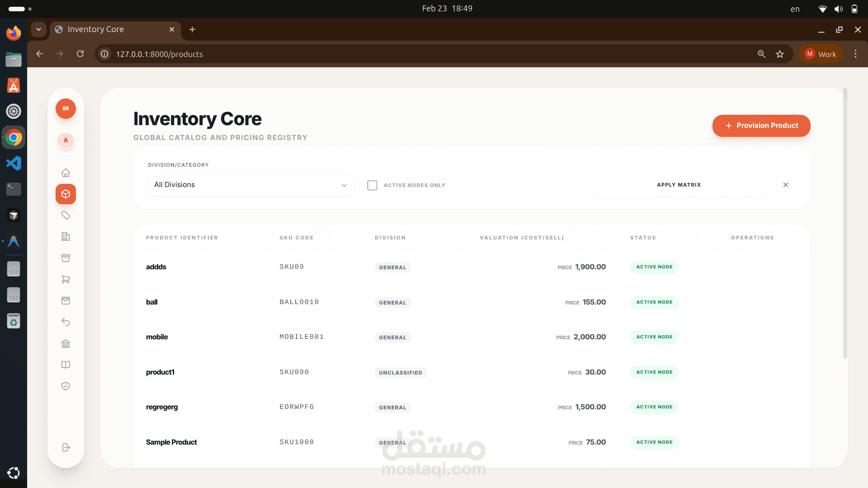Open a new browser tab

(192, 29)
